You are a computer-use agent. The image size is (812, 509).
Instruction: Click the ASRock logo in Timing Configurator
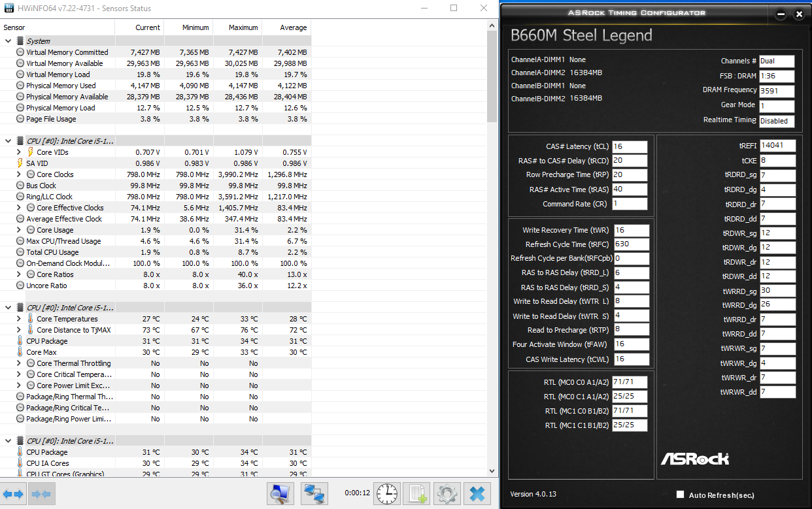694,458
